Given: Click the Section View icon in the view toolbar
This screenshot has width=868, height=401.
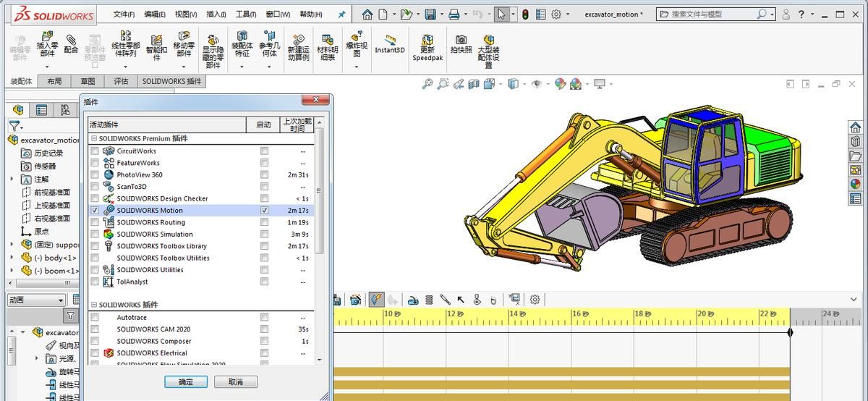Looking at the screenshot, I should pyautogui.click(x=474, y=84).
